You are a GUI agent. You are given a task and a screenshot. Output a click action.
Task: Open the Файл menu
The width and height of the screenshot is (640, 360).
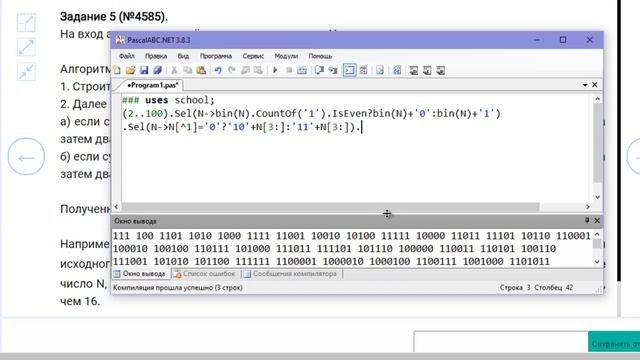coord(127,56)
